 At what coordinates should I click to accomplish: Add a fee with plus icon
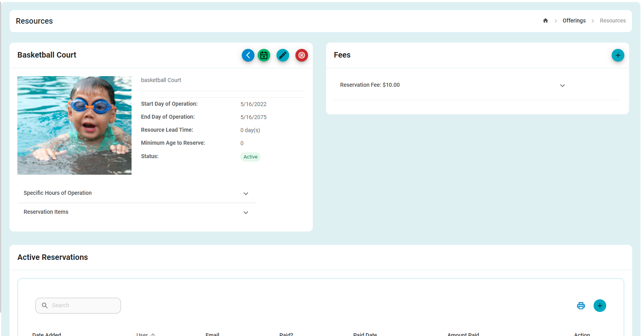point(618,55)
